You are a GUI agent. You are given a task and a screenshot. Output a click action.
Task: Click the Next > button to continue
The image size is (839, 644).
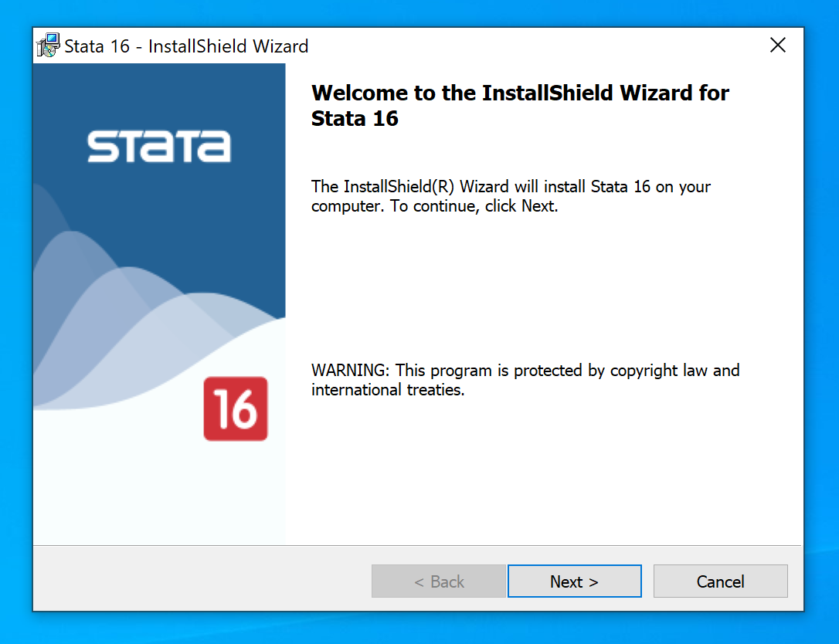point(574,581)
